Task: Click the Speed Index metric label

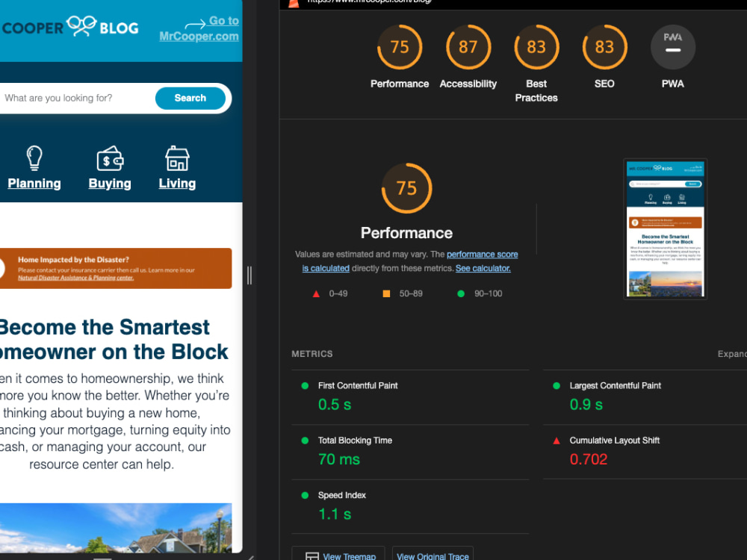Action: (x=342, y=495)
